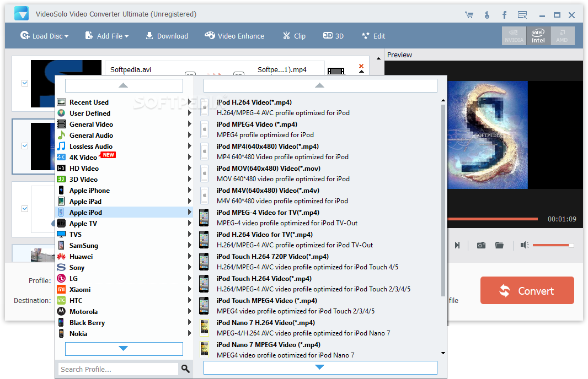Expand Sony submenu arrow
The width and height of the screenshot is (588, 379).
(x=189, y=267)
